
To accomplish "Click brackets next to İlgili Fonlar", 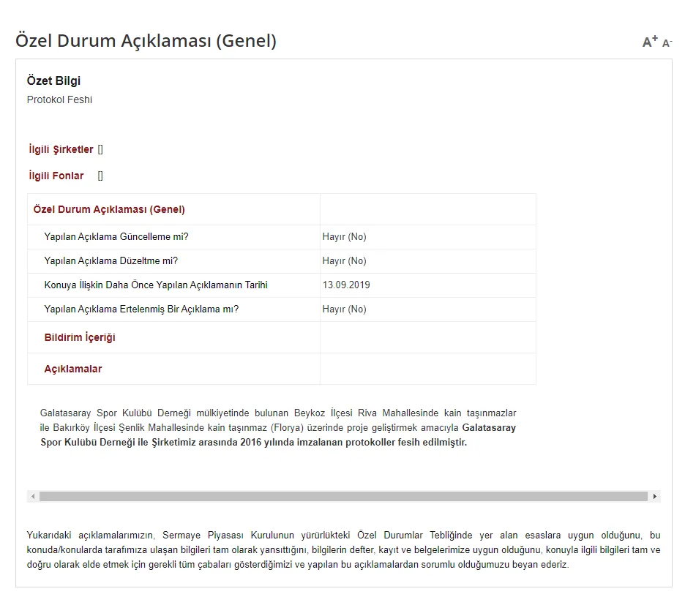I will [x=100, y=176].
